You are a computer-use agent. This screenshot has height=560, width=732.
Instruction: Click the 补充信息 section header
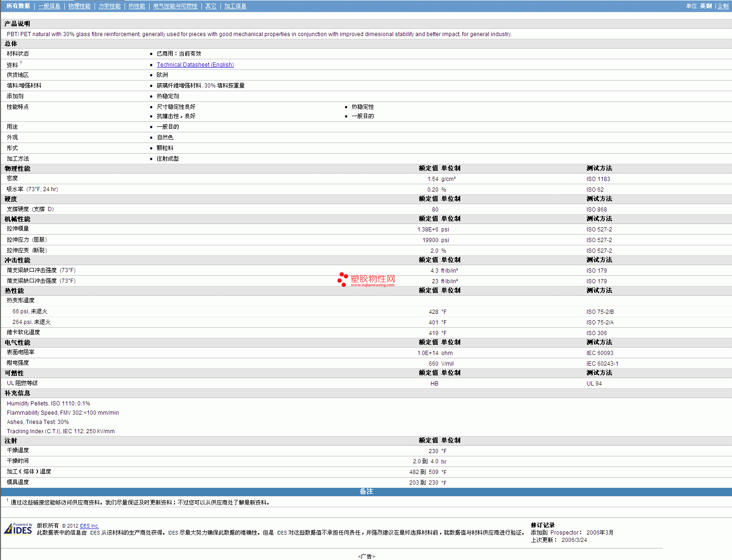(x=17, y=393)
